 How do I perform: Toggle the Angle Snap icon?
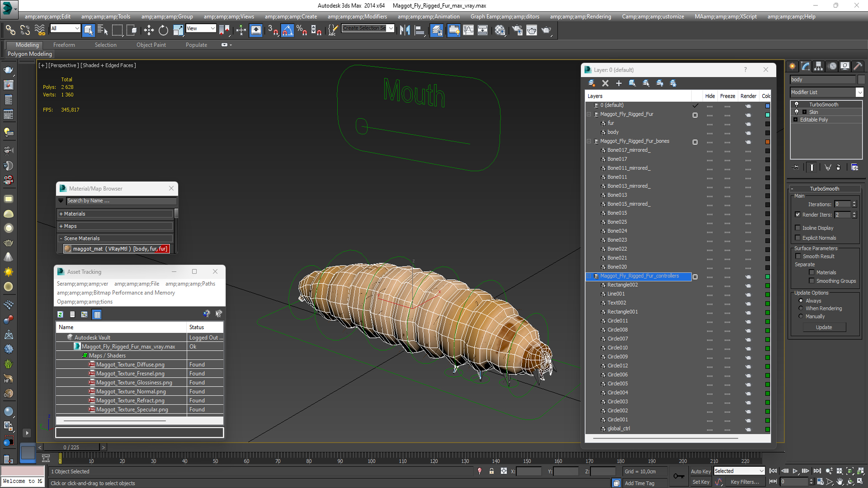287,30
